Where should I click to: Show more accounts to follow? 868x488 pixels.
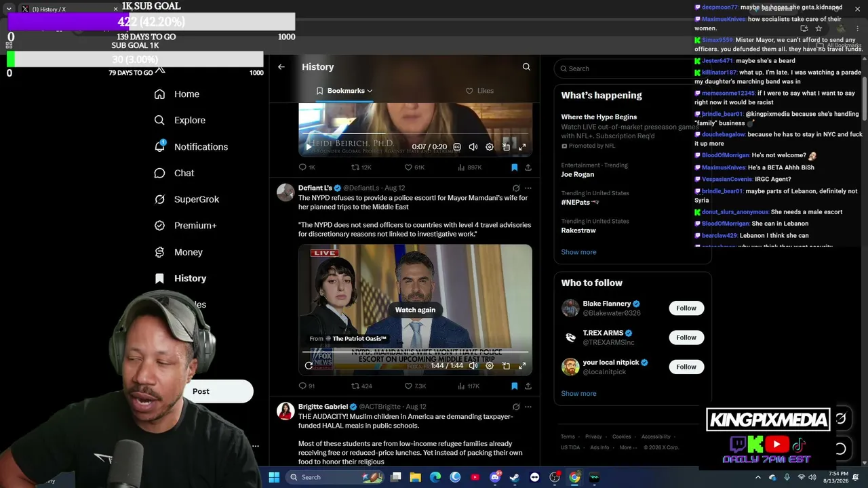[x=578, y=394]
